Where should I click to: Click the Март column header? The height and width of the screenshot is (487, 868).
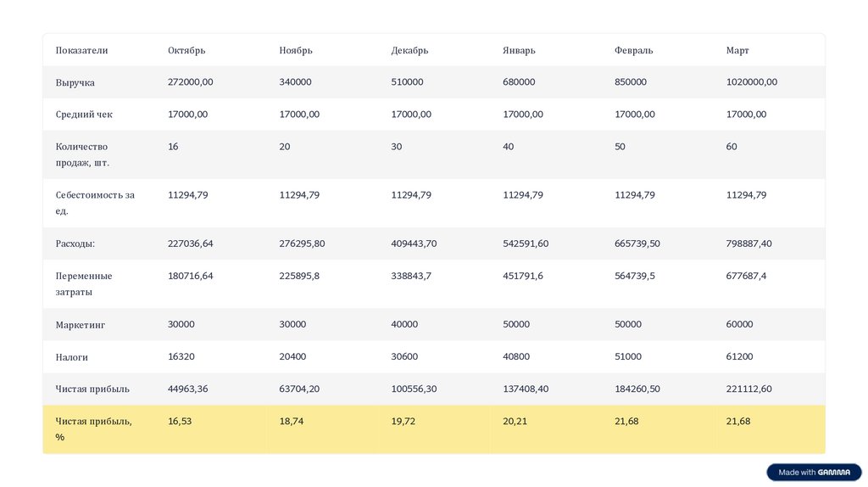[x=737, y=50]
